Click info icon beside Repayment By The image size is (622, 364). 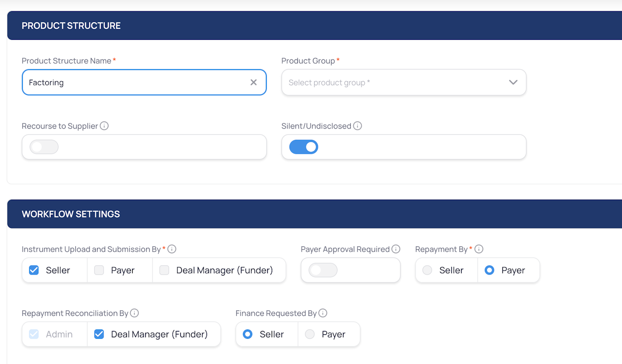[x=479, y=249]
